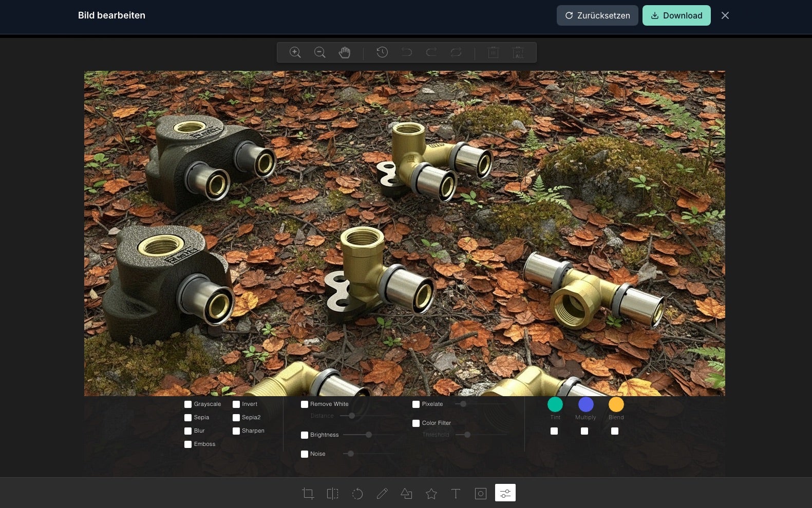The height and width of the screenshot is (508, 812).
Task: Click the reset loop arrows icon
Action: (456, 52)
